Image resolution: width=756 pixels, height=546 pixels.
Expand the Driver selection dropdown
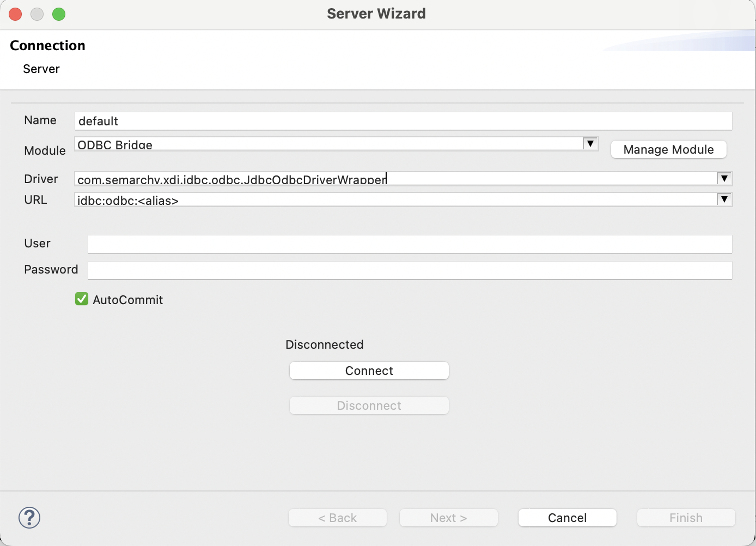(x=724, y=178)
